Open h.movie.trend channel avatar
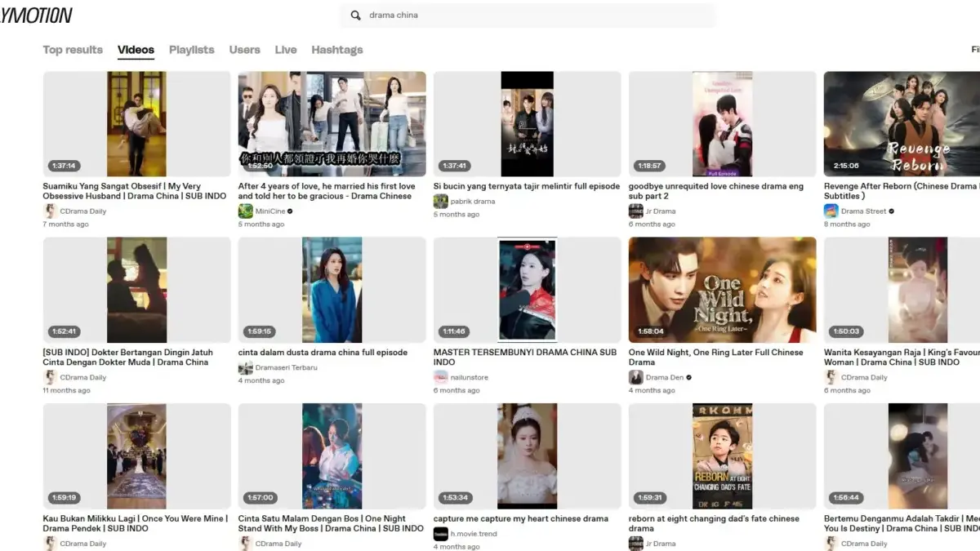Screen dimensions: 980x551 [440, 534]
